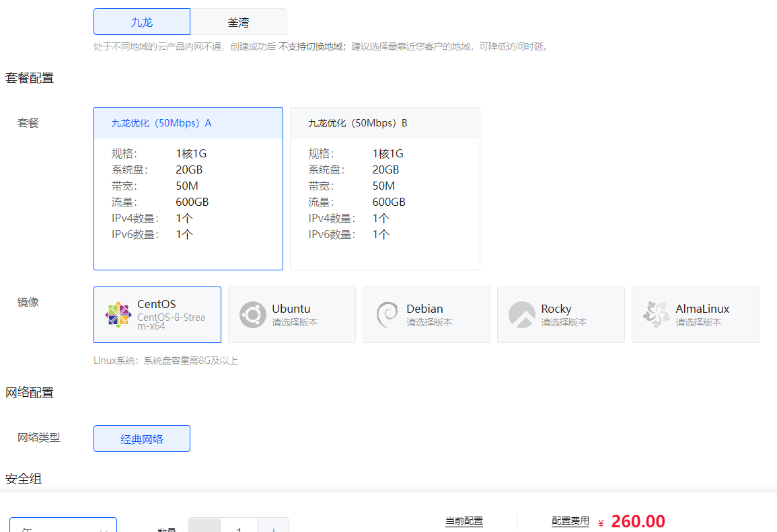Select the Debian swirl icon
The height and width of the screenshot is (532, 777).
[x=387, y=314]
